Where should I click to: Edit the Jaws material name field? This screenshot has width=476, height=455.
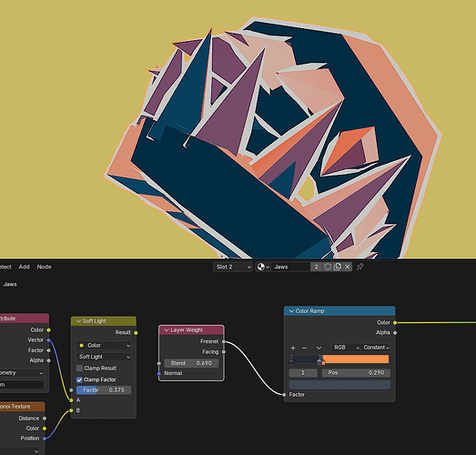(x=291, y=267)
